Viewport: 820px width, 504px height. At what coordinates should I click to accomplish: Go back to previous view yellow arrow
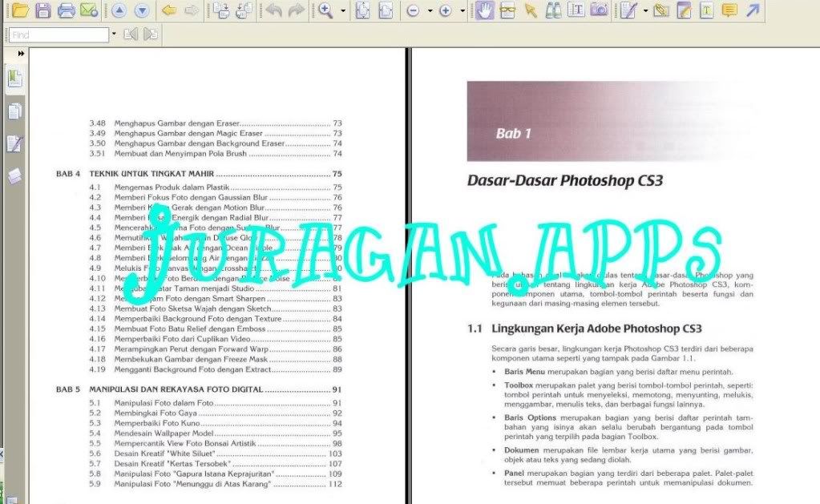tap(168, 10)
